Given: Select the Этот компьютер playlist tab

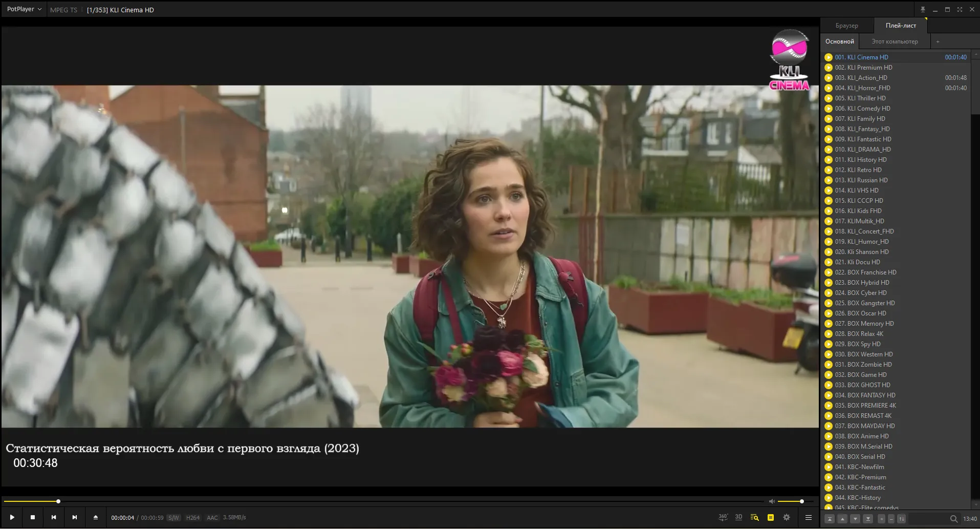Looking at the screenshot, I should (x=895, y=41).
